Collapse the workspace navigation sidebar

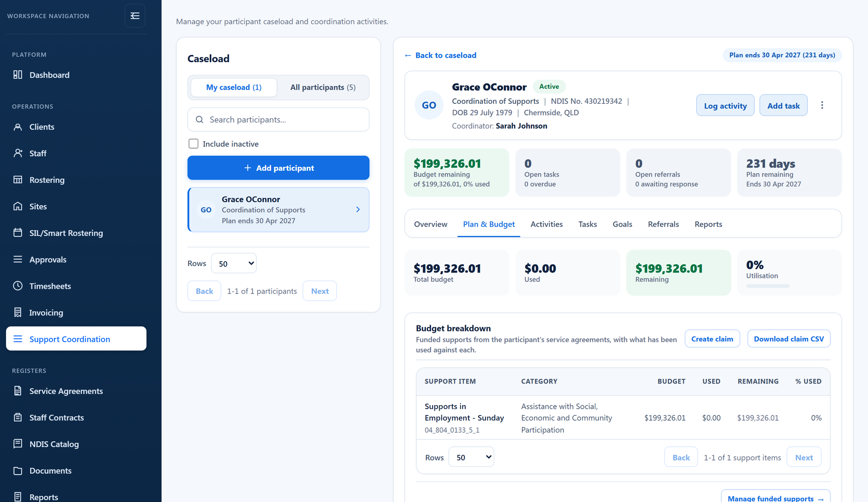135,16
